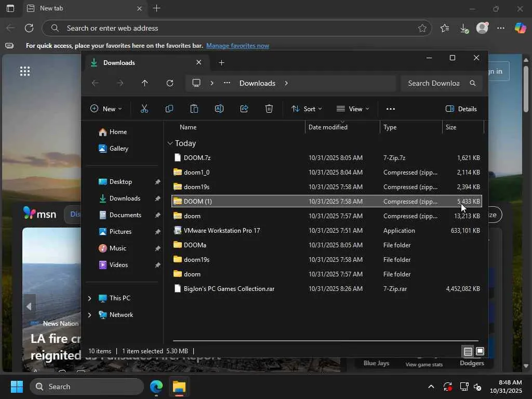
Task: Refresh the Downloads folder view
Action: click(170, 83)
